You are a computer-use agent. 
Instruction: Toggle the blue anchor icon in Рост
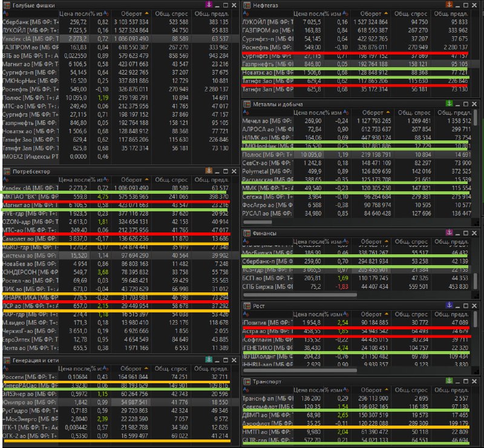(x=449, y=305)
